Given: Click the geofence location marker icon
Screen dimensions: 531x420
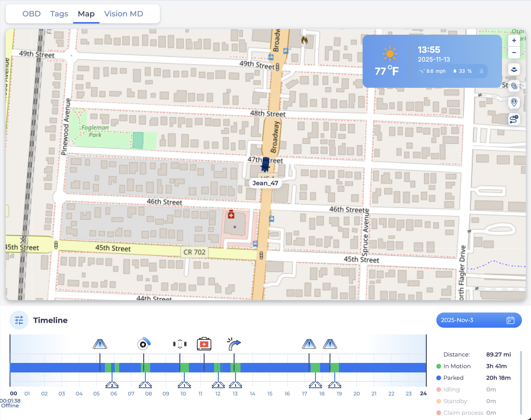Looking at the screenshot, I should point(514,102).
